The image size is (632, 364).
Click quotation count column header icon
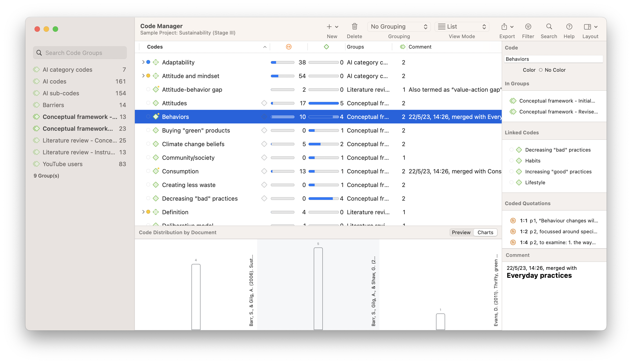coord(289,47)
